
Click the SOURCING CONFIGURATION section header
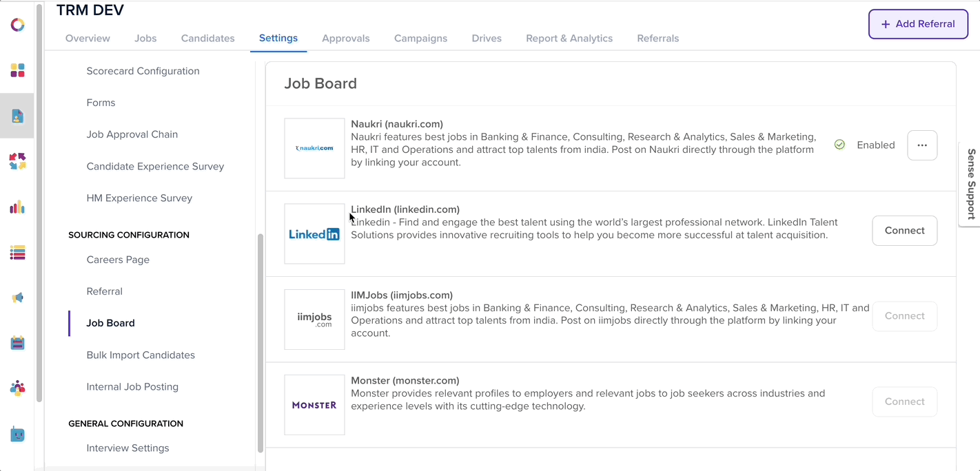coord(129,235)
